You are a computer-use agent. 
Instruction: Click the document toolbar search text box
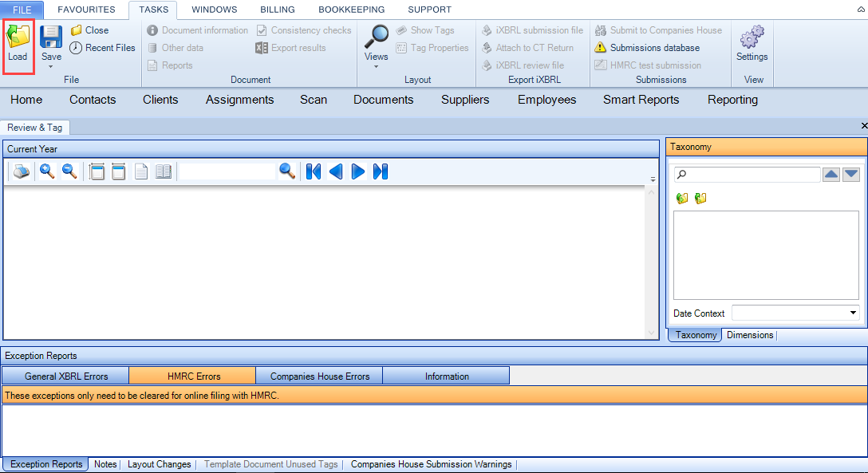[x=227, y=171]
